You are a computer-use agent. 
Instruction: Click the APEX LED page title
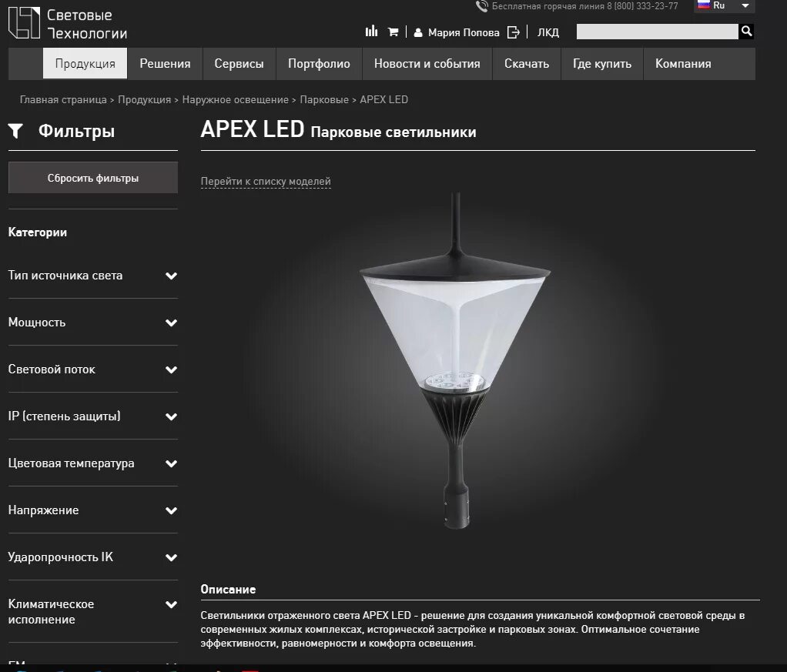tap(253, 129)
